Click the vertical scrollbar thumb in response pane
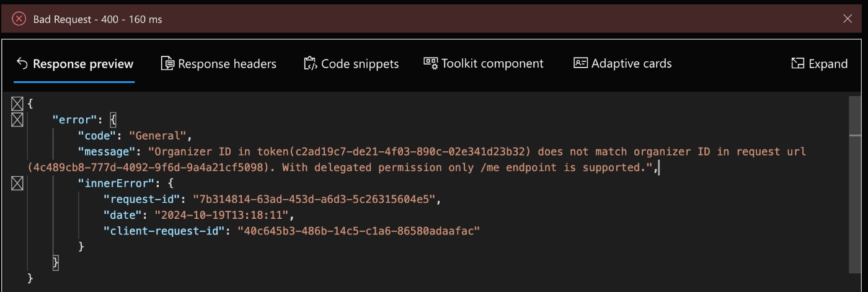 click(855, 115)
